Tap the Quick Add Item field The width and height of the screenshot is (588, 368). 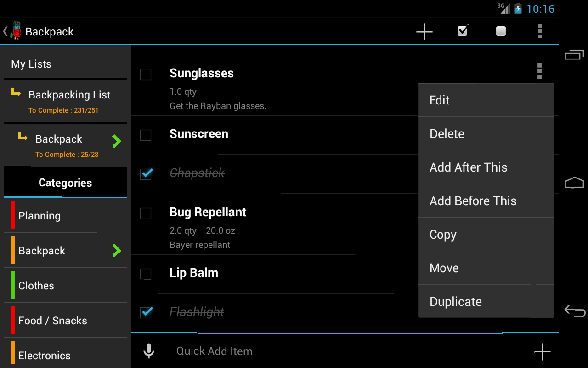click(276, 351)
